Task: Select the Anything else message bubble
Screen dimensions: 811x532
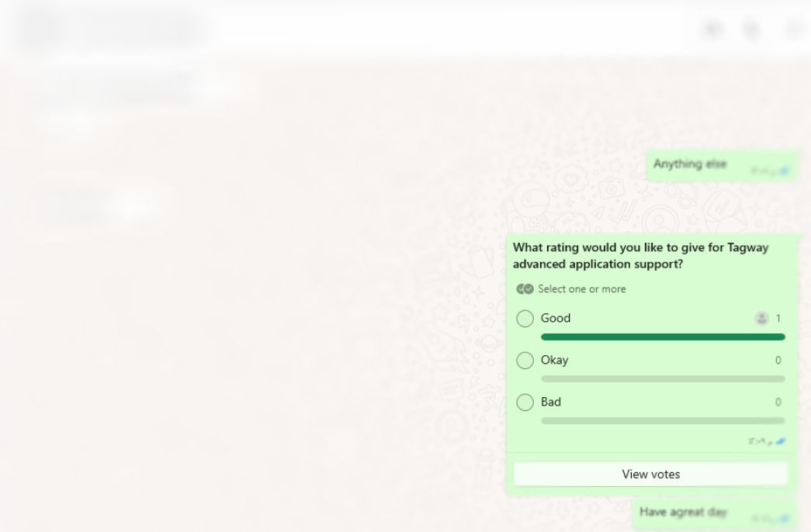Action: pos(690,164)
